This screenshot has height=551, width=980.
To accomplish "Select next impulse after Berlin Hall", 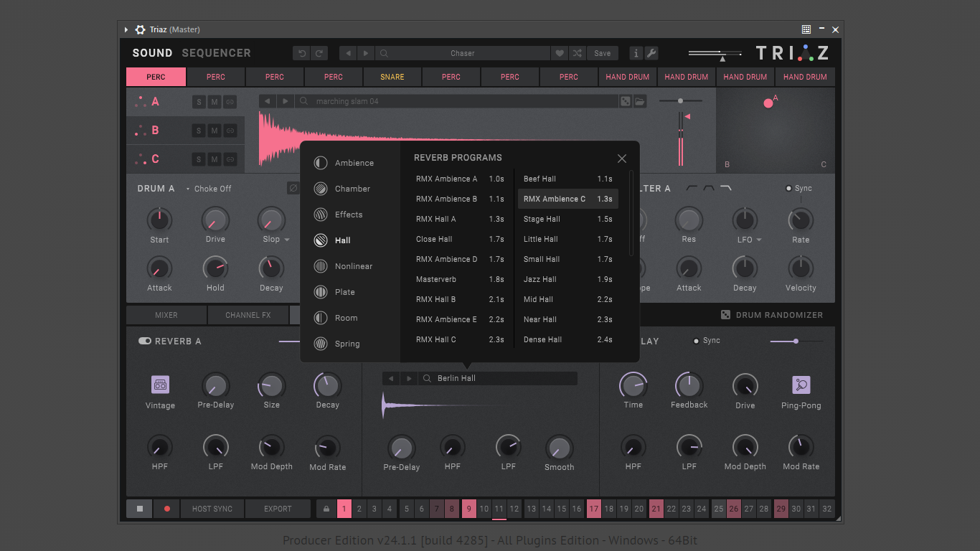I will click(x=409, y=378).
